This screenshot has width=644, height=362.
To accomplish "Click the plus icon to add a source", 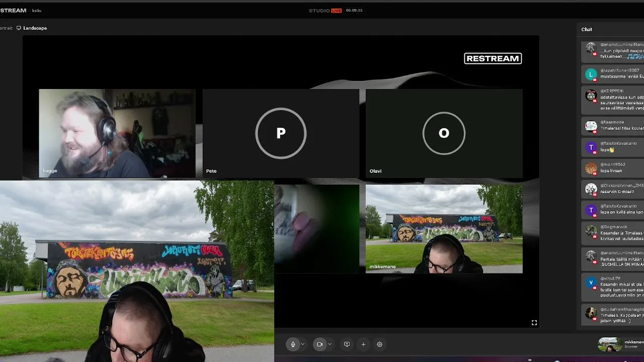I will 363,344.
